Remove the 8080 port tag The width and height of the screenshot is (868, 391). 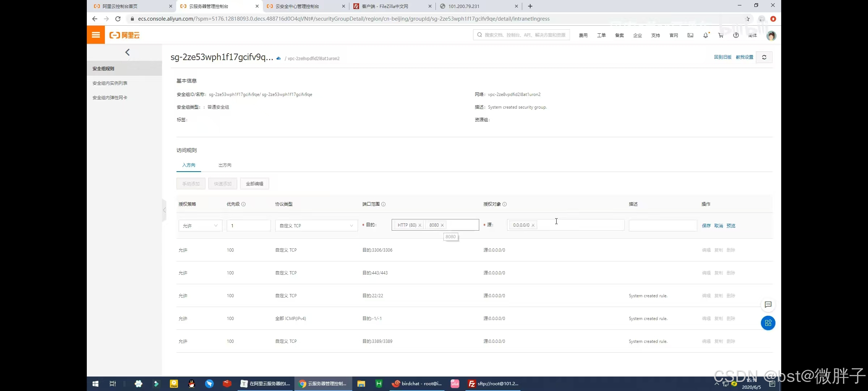point(442,225)
